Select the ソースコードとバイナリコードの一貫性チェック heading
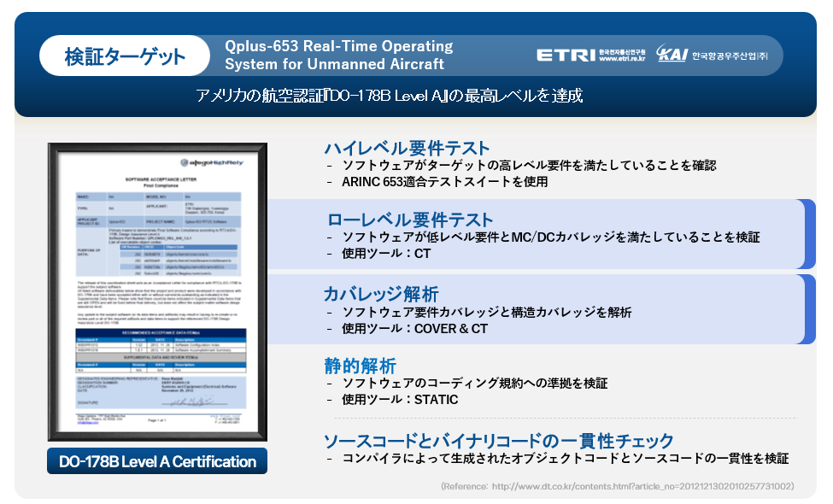 (x=498, y=440)
